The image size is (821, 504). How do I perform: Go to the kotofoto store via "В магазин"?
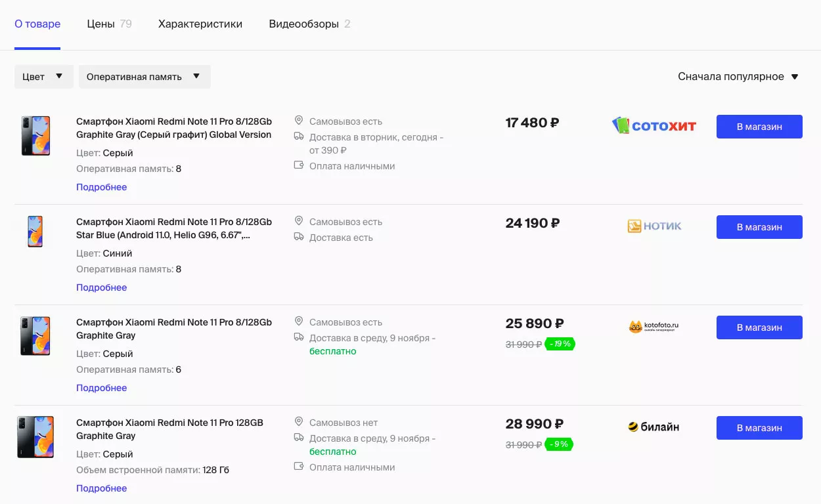pyautogui.click(x=759, y=327)
